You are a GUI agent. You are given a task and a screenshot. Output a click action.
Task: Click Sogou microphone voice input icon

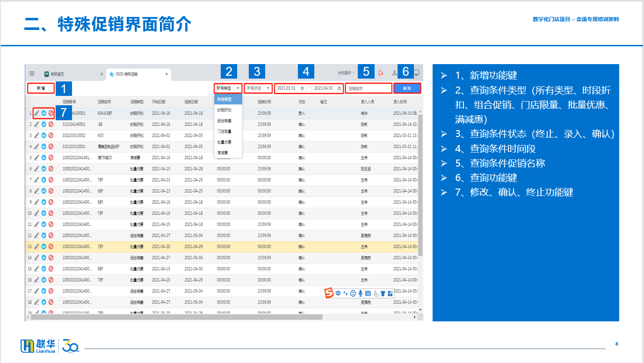tap(360, 293)
